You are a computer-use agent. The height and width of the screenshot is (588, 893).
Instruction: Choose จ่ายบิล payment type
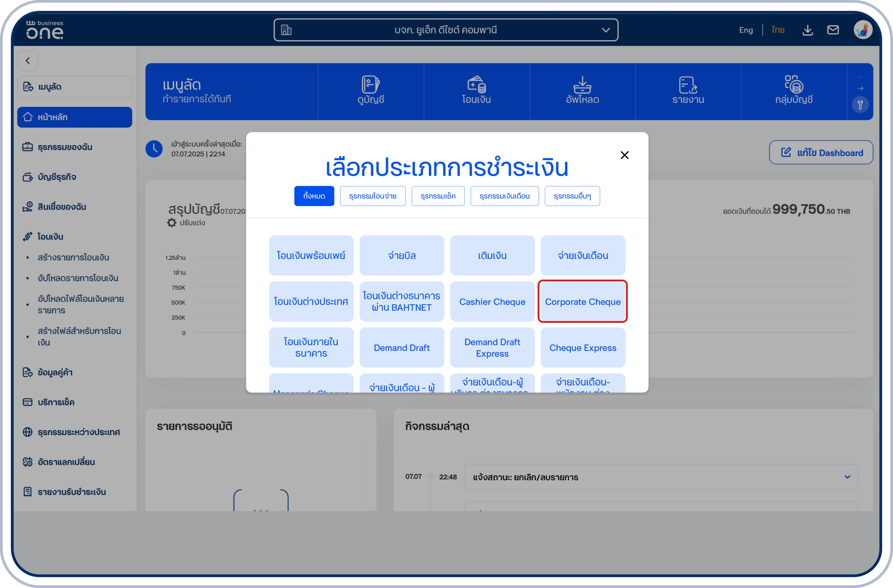click(402, 256)
